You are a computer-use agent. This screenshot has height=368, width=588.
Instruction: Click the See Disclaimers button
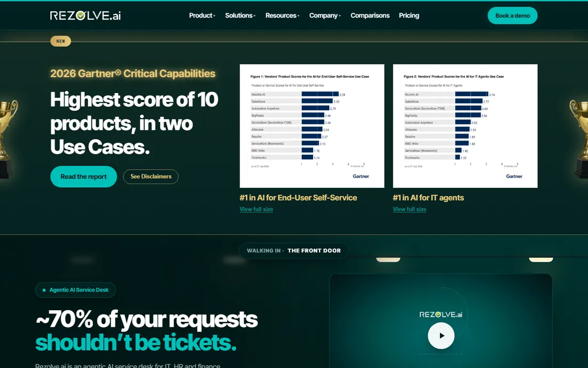pyautogui.click(x=151, y=177)
